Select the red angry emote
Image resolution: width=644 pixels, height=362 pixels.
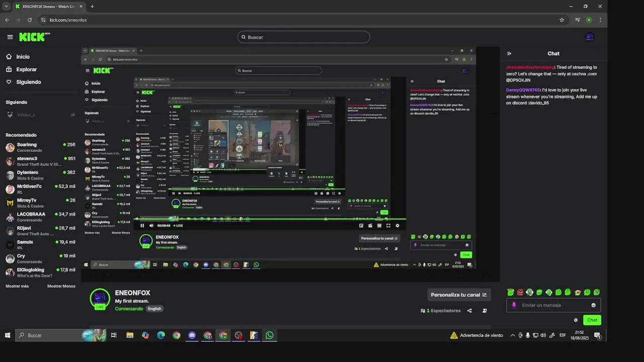tap(520, 292)
